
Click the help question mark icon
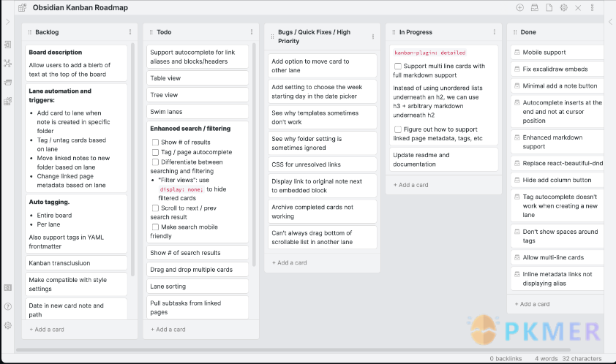pos(8,306)
